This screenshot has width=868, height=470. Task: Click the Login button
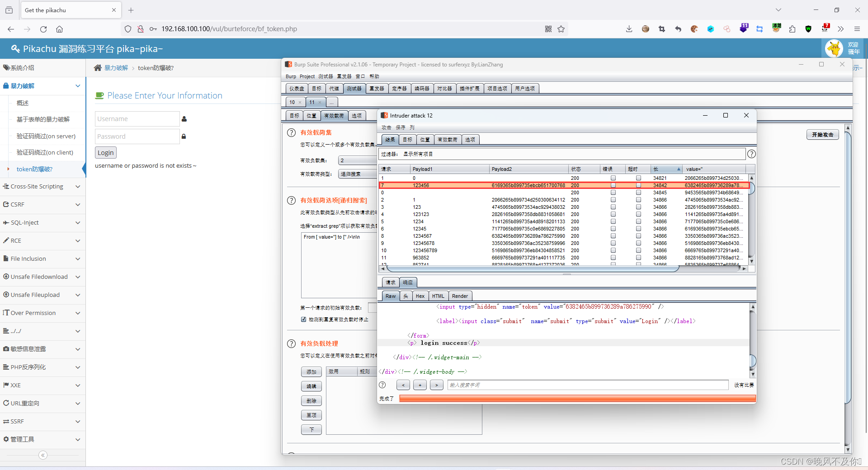[106, 153]
